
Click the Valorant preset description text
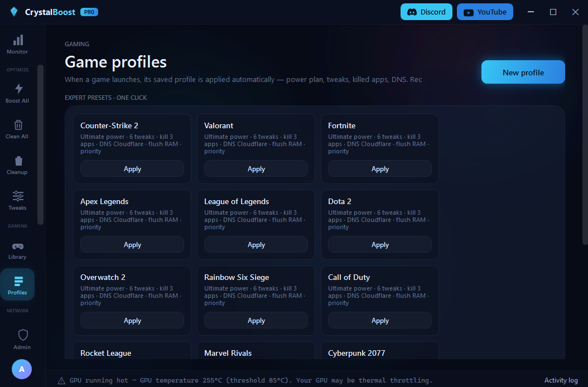[x=254, y=144]
